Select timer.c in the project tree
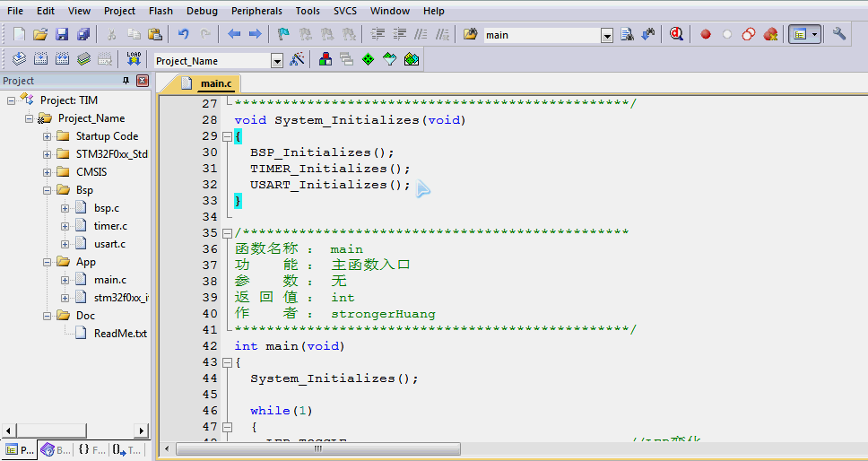 pos(110,226)
